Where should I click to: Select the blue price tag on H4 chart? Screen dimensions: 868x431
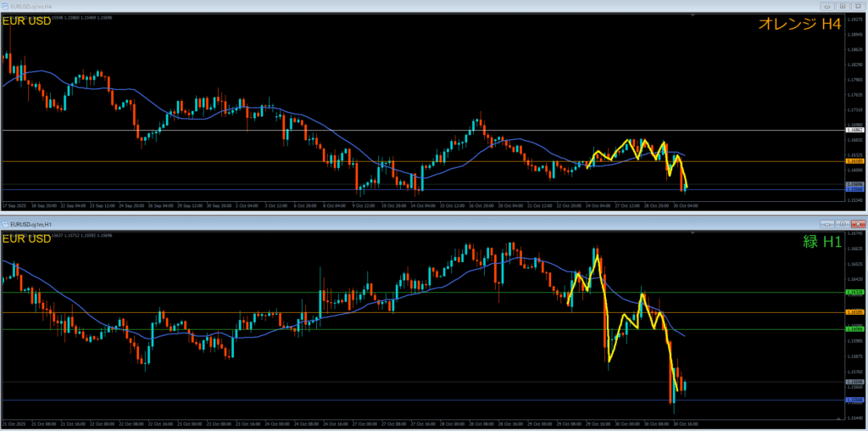(x=854, y=189)
